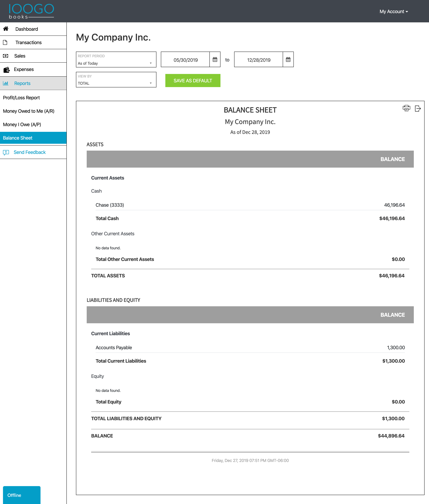This screenshot has height=504, width=429.
Task: Export the balance sheet report
Action: [x=418, y=108]
